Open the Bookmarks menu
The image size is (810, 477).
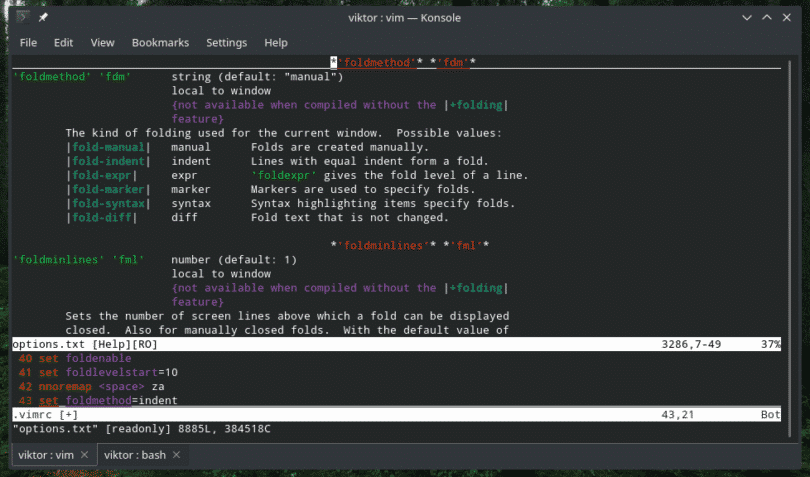(x=160, y=43)
